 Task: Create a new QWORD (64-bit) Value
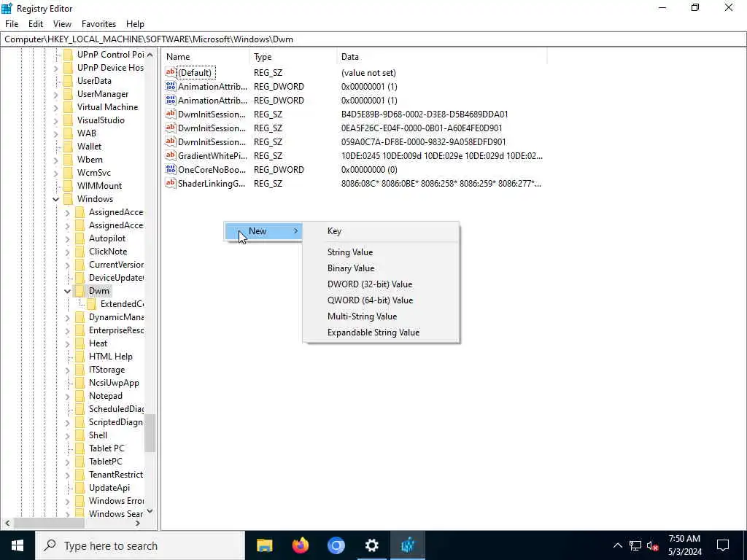(381, 300)
